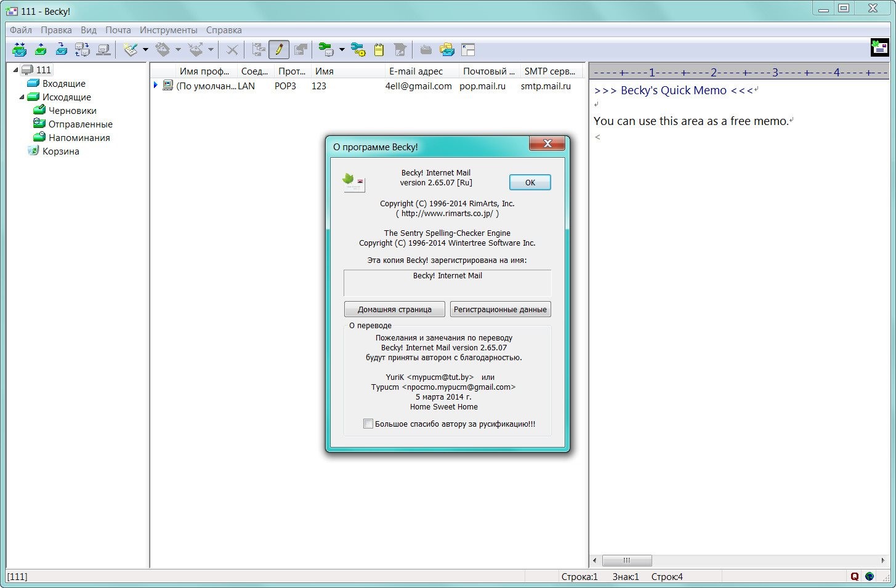Toggle the highlighted pencil toolbar icon

point(279,49)
